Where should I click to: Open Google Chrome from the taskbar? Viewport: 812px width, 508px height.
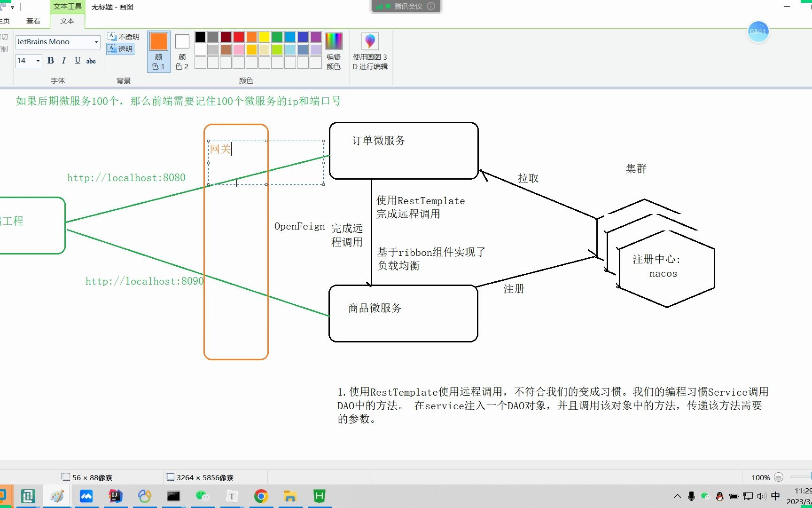tap(261, 496)
